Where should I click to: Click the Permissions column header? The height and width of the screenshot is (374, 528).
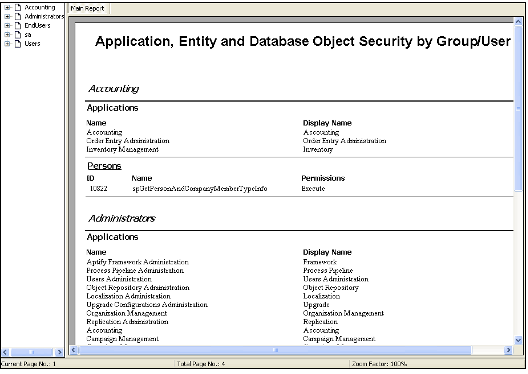click(323, 178)
